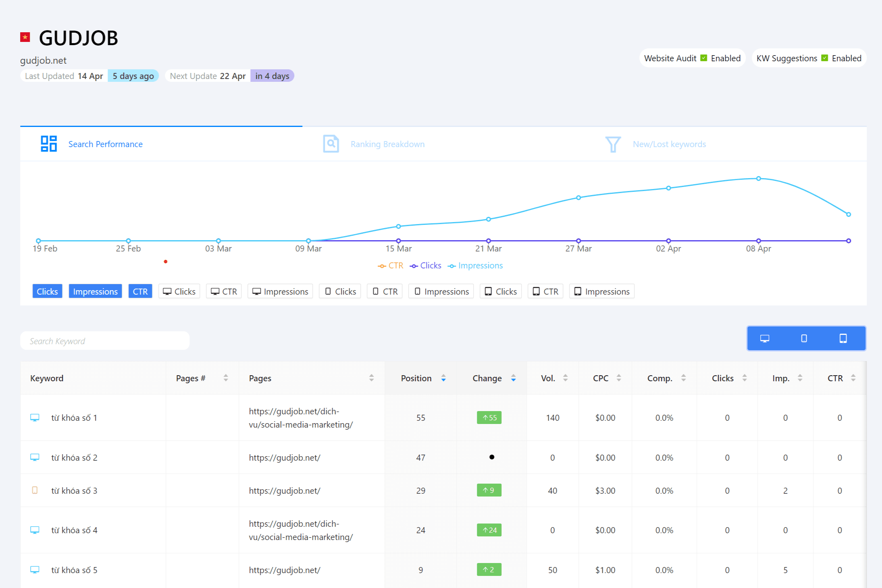Viewport: 882px width, 588px height.
Task: Enable the mobile Clicks chart series
Action: click(340, 291)
